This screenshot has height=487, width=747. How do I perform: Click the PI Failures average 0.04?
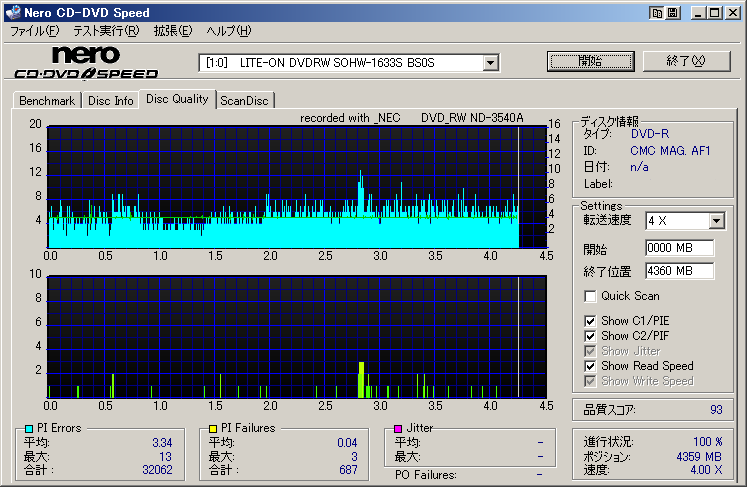[x=347, y=443]
